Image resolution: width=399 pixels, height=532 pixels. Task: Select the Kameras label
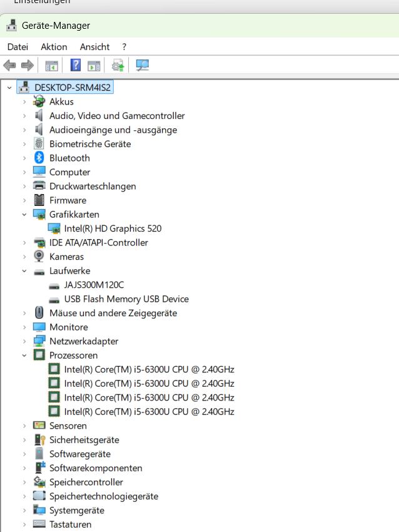66,257
